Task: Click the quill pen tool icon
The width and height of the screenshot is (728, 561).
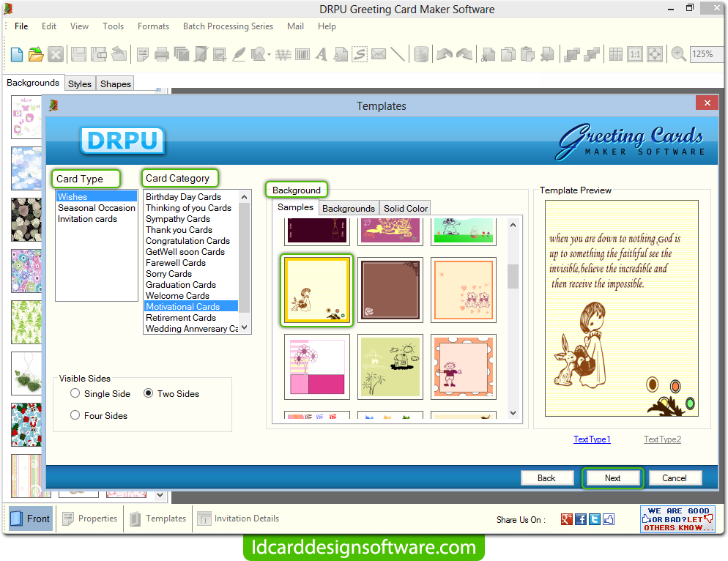Action: click(239, 55)
